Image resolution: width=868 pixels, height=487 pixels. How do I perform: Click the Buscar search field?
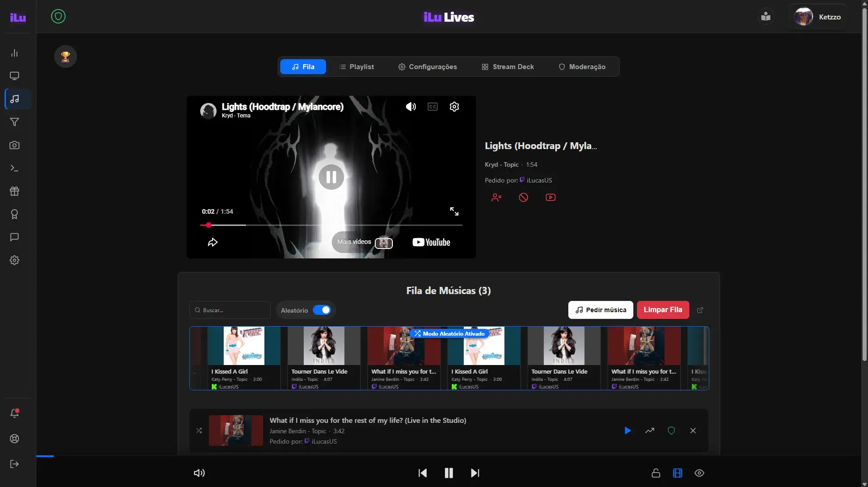coord(230,310)
